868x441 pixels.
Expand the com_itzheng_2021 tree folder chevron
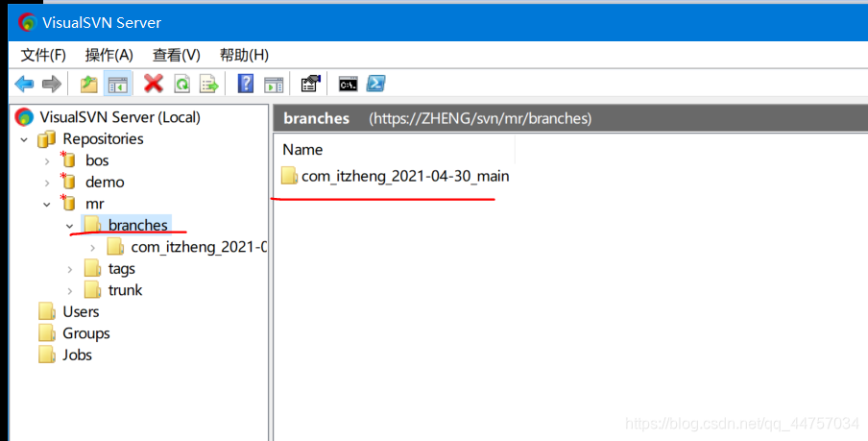(93, 248)
